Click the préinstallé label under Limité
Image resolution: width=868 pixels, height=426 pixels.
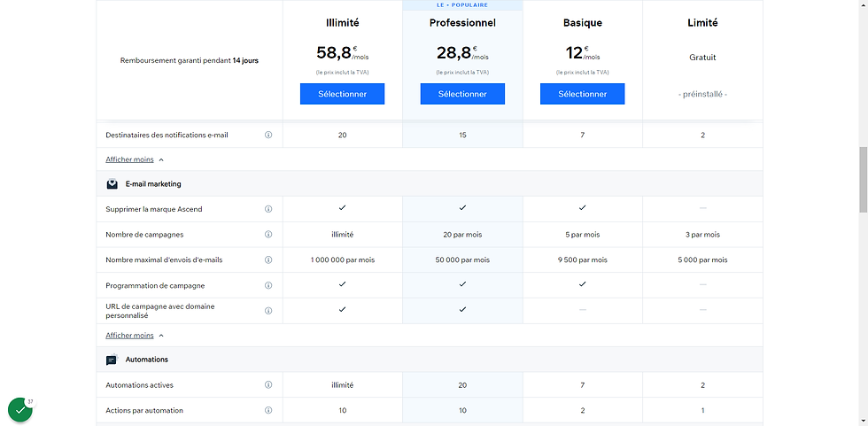(702, 94)
